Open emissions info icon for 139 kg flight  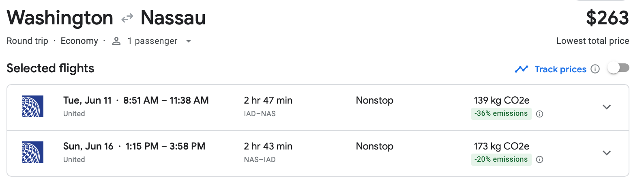pyautogui.click(x=539, y=114)
